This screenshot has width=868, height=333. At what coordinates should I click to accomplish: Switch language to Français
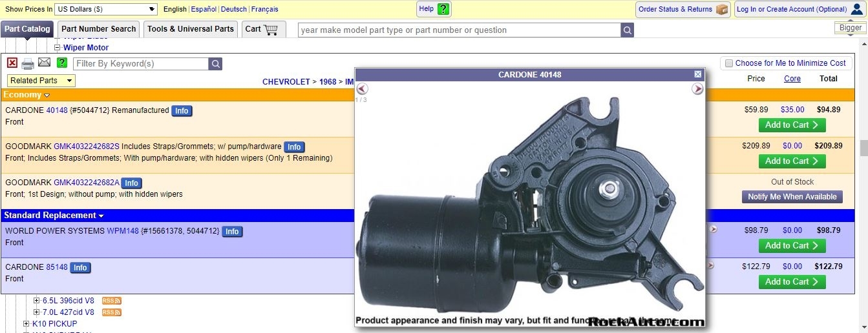click(x=265, y=10)
